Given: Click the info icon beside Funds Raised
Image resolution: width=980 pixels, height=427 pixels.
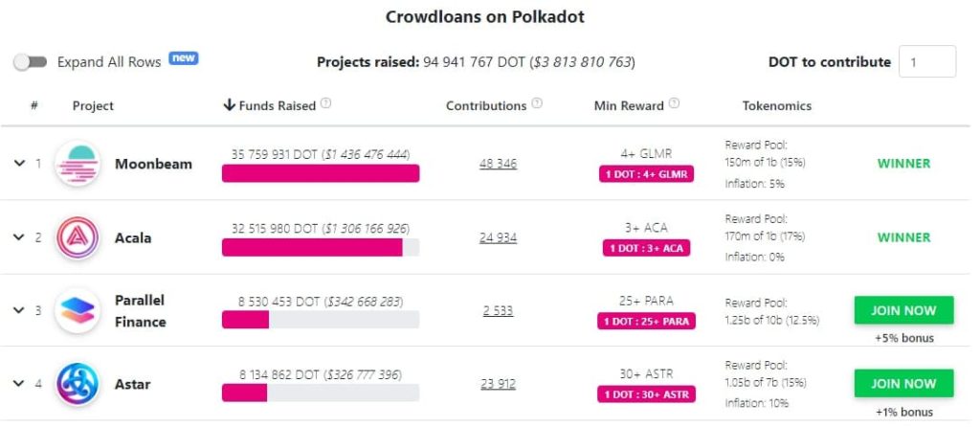Looking at the screenshot, I should (326, 104).
